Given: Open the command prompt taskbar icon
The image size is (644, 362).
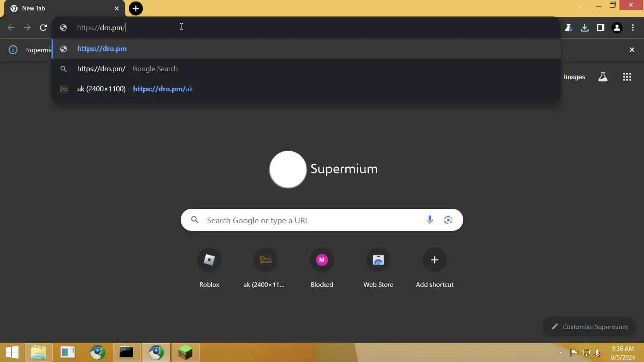Looking at the screenshot, I should click(x=126, y=353).
